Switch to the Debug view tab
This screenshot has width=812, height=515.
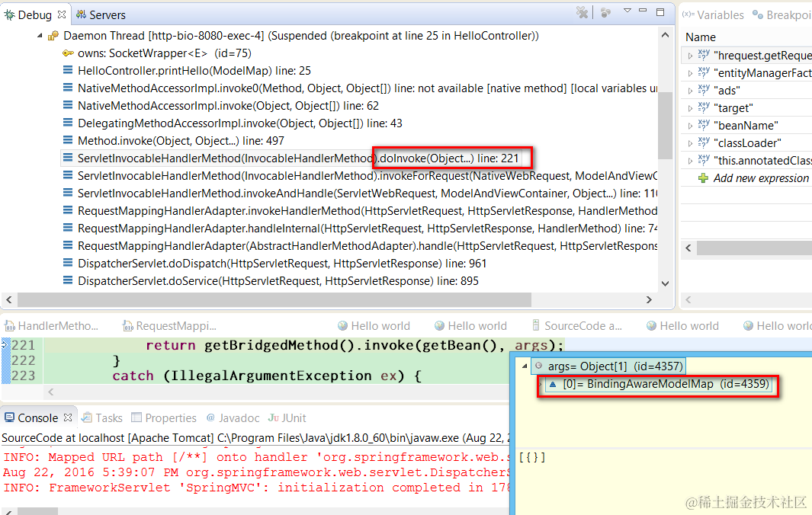(35, 15)
